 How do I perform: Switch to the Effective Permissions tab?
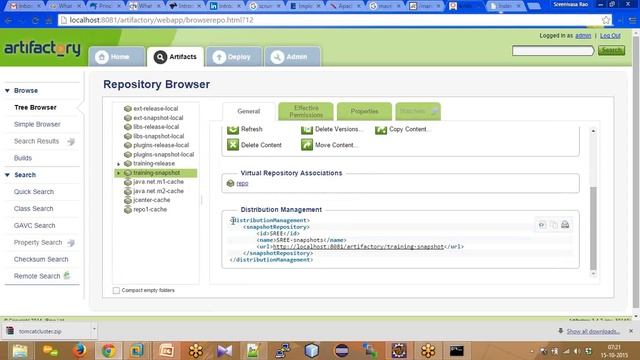pyautogui.click(x=306, y=111)
